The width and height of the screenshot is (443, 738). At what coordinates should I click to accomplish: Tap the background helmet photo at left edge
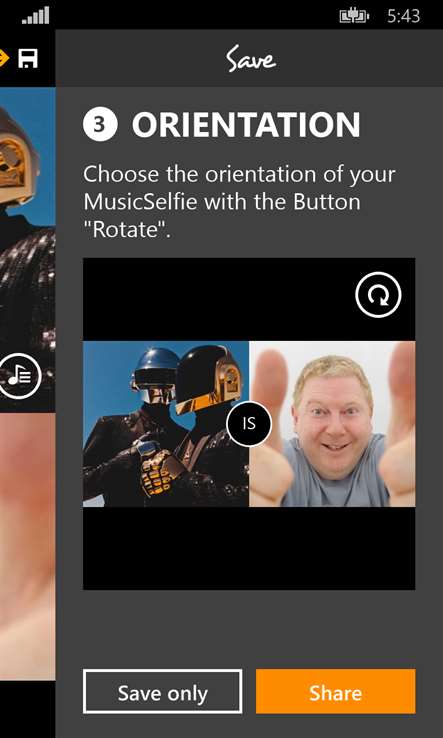[28, 249]
